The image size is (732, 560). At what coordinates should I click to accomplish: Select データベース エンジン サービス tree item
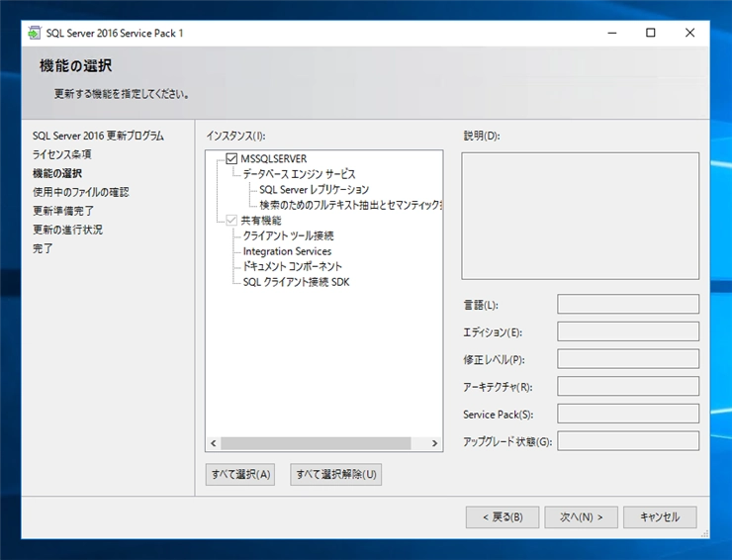pos(299,174)
